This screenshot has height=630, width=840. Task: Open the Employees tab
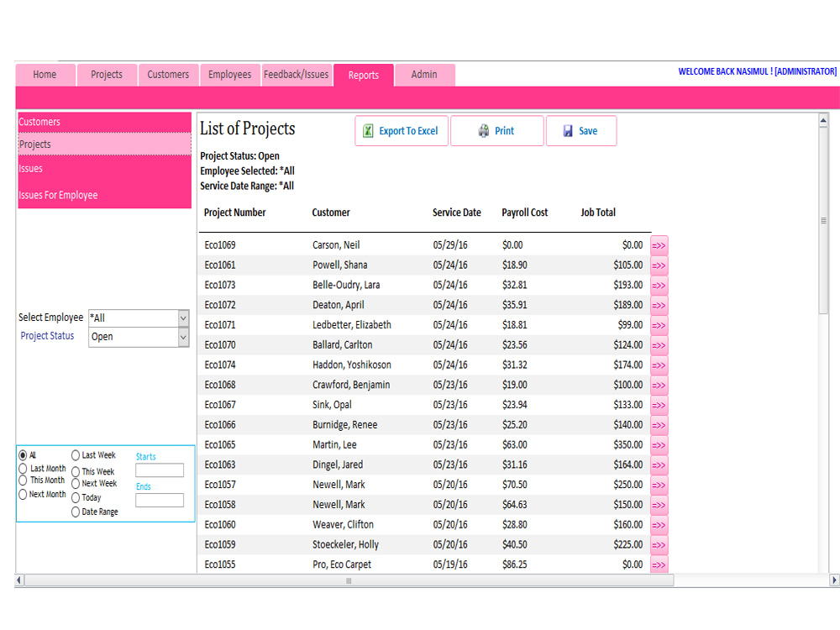tap(230, 75)
